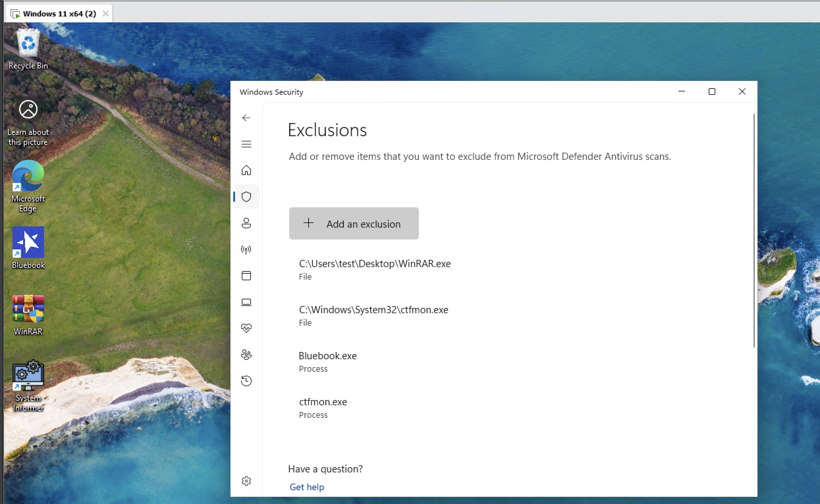Select the Windows 11 x64 (2) VM tab
Screen dimensions: 820x504
tap(59, 14)
